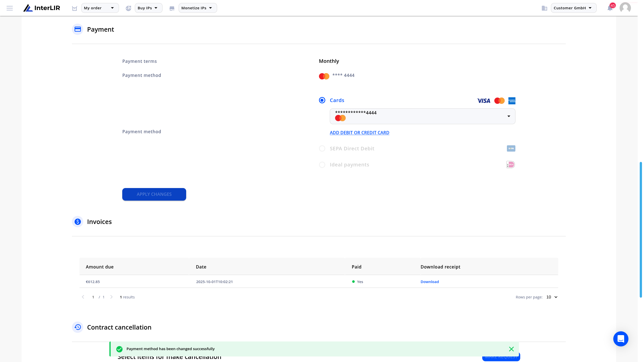
Task: Open notifications bell with 45 badge
Action: [x=611, y=8]
